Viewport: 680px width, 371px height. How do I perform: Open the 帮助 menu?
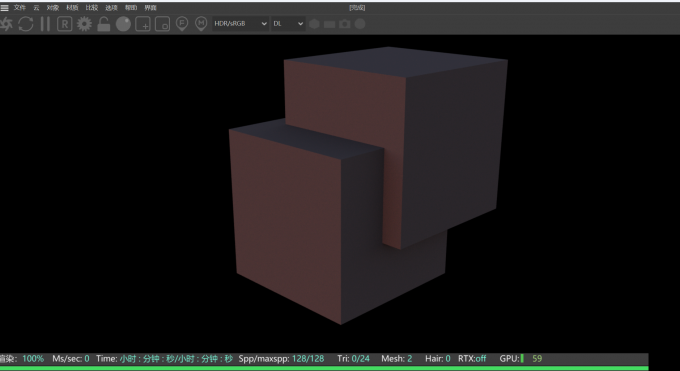131,8
